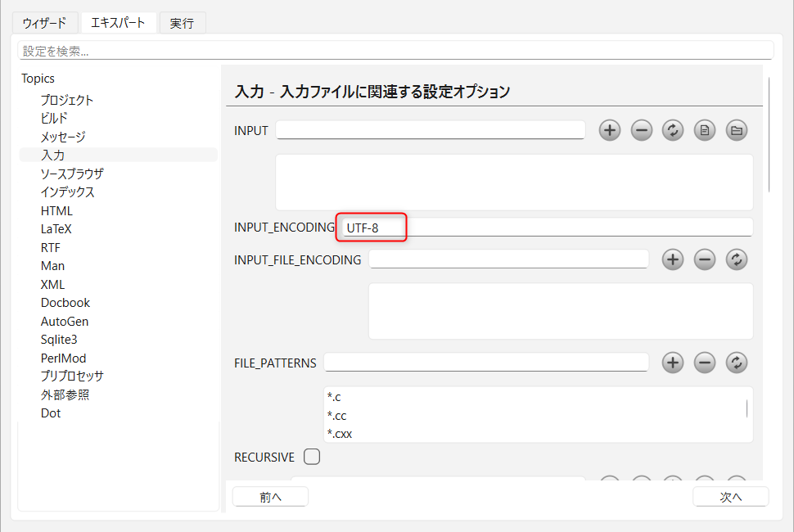The width and height of the screenshot is (794, 532).
Task: Click the update/refresh icon in INPUT row
Action: pyautogui.click(x=673, y=131)
